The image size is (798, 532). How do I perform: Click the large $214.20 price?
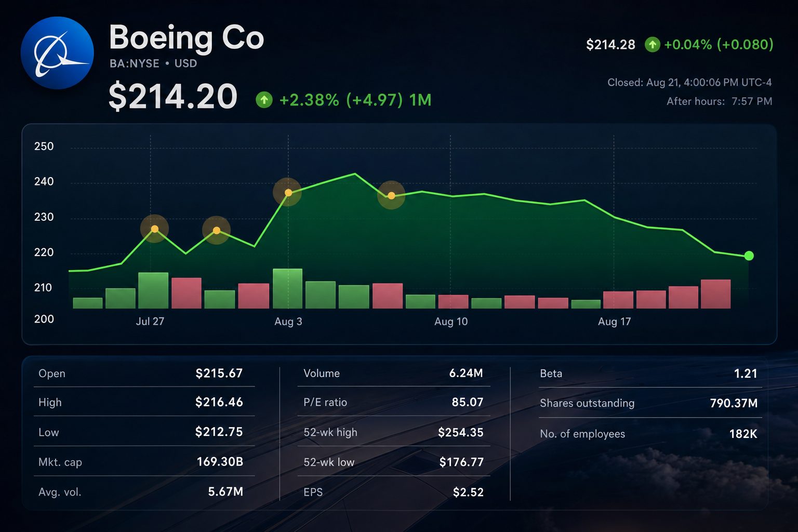tap(173, 97)
